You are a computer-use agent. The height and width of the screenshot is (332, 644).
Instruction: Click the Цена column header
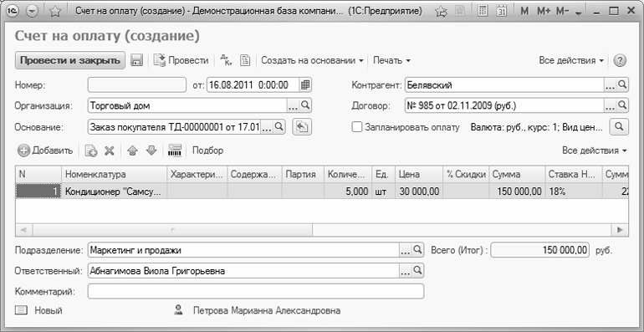pos(419,174)
